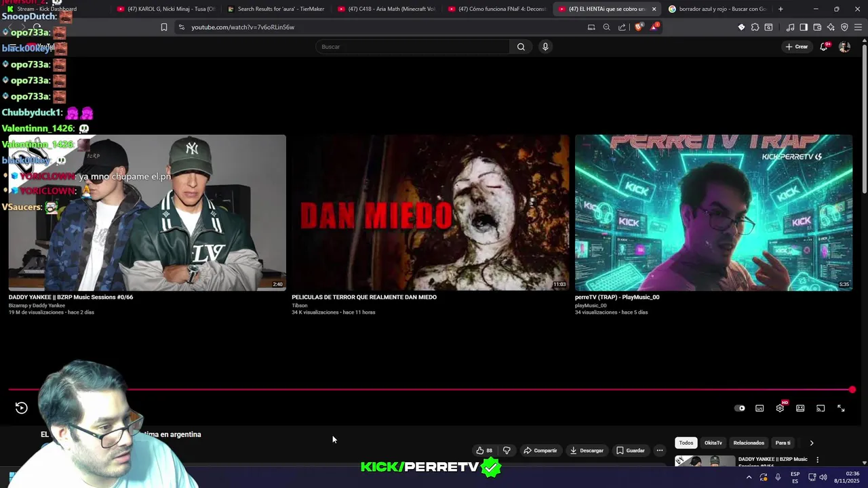Bookmark this page in the address bar
This screenshot has height=488, width=868.
point(163,27)
